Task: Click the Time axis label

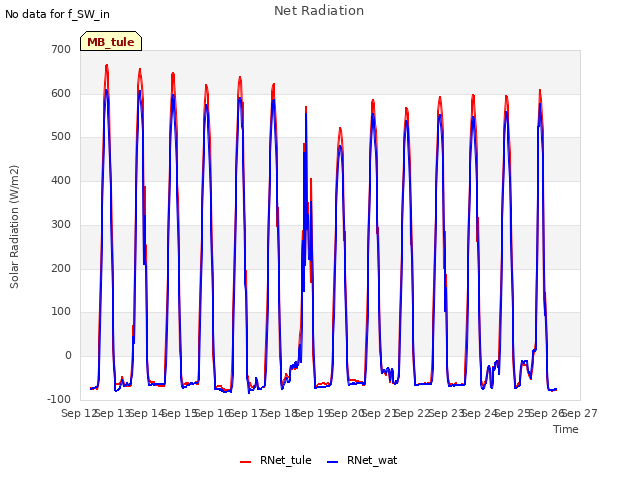Action: click(566, 429)
